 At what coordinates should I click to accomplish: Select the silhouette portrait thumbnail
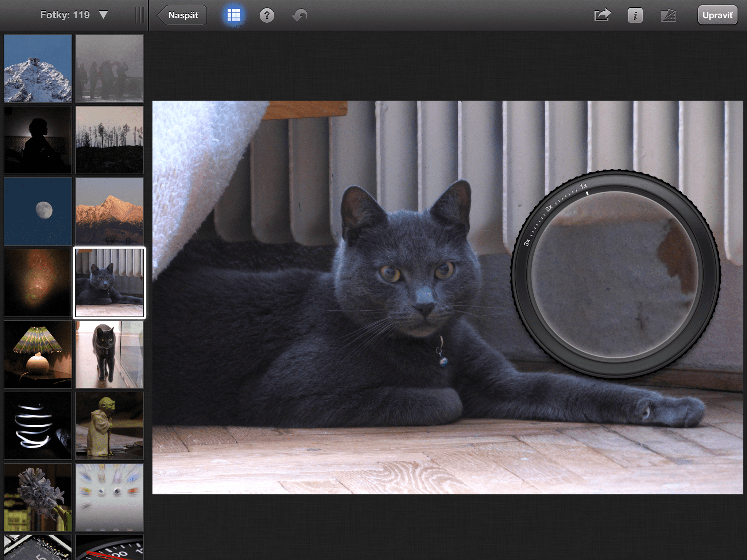point(38,140)
